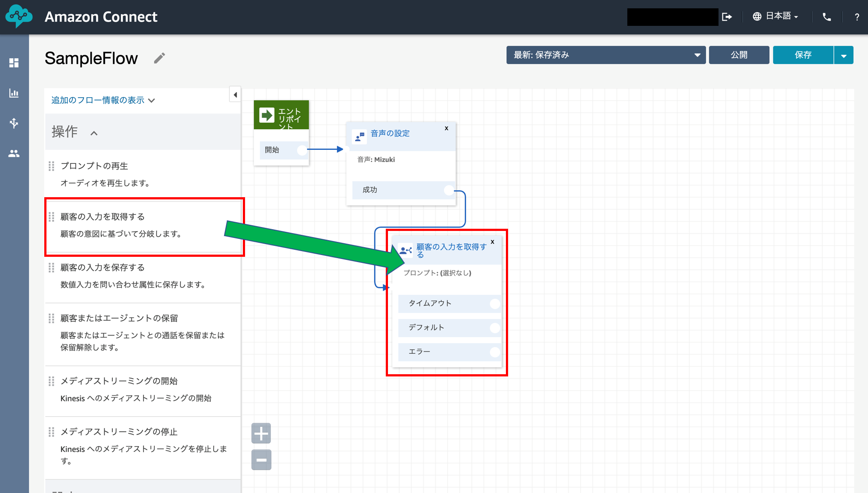Open 顧客の入力を取得する block title on canvas
Screen dimensions: 868x493
(451, 251)
